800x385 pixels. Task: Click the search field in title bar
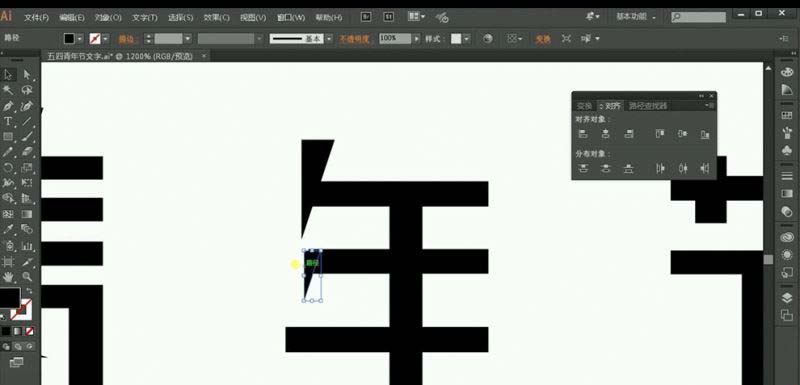pos(698,17)
